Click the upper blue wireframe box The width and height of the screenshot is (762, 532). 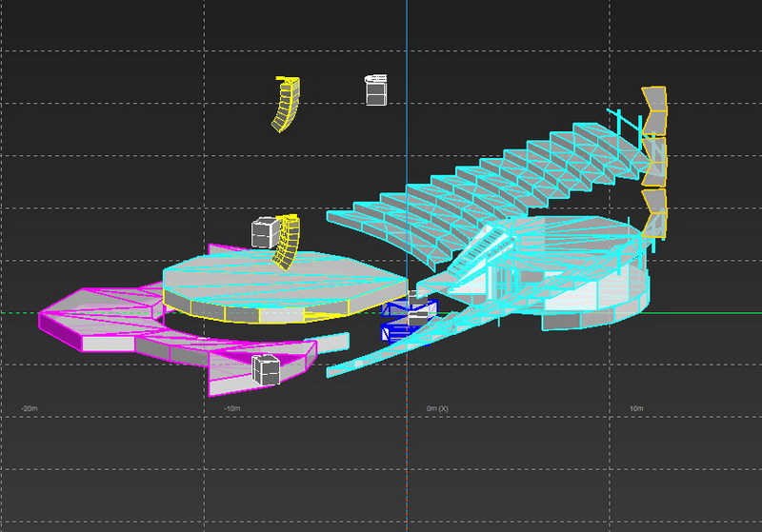pyautogui.click(x=410, y=309)
